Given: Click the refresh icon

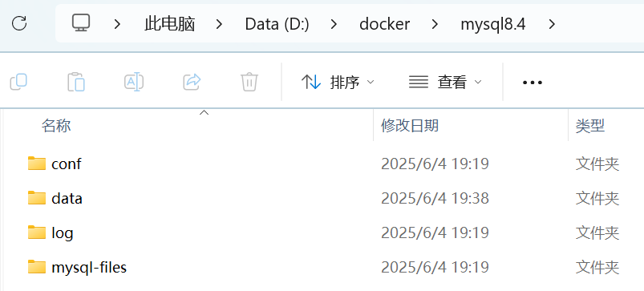Looking at the screenshot, I should pos(19,23).
